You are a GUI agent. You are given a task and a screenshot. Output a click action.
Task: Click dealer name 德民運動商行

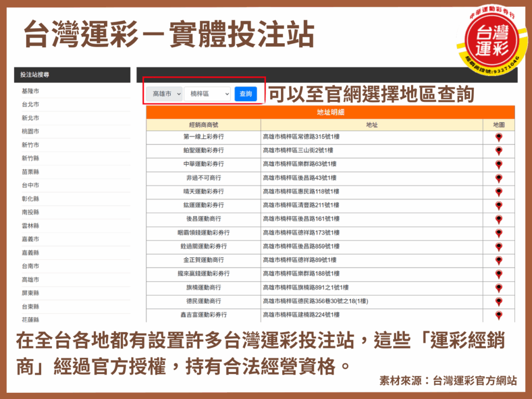click(204, 301)
